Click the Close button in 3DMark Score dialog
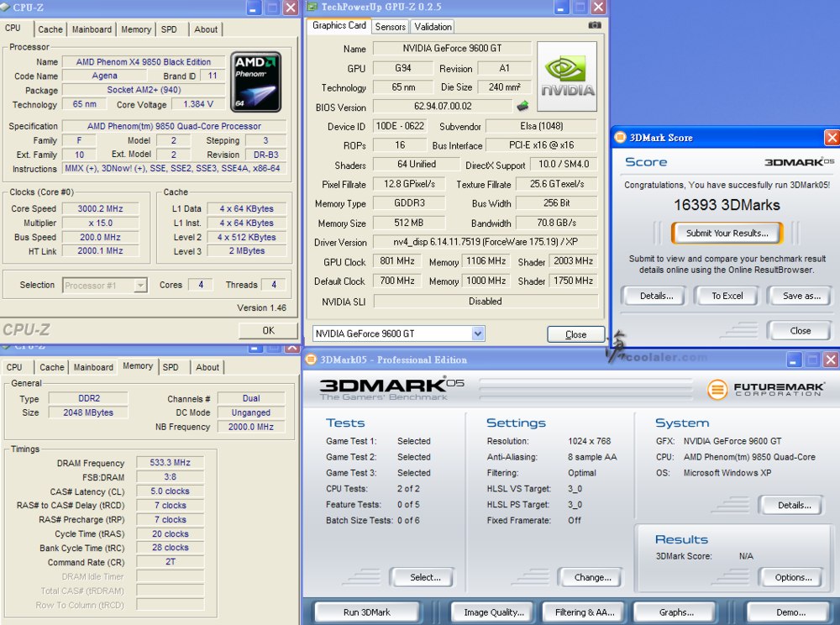The width and height of the screenshot is (840, 625). pyautogui.click(x=801, y=331)
